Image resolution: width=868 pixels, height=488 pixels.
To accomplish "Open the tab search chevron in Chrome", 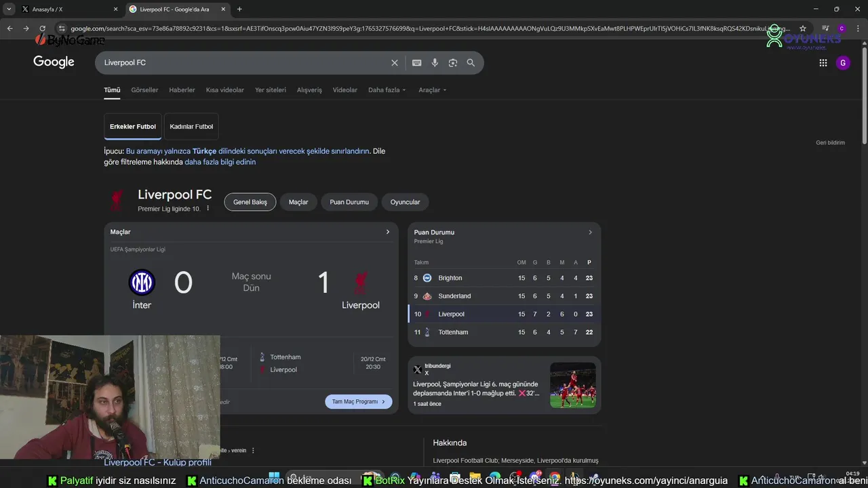I will click(x=9, y=9).
